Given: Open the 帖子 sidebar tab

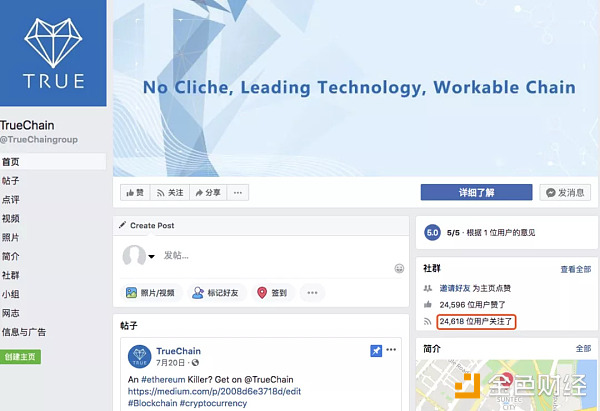Looking at the screenshot, I should [10, 181].
